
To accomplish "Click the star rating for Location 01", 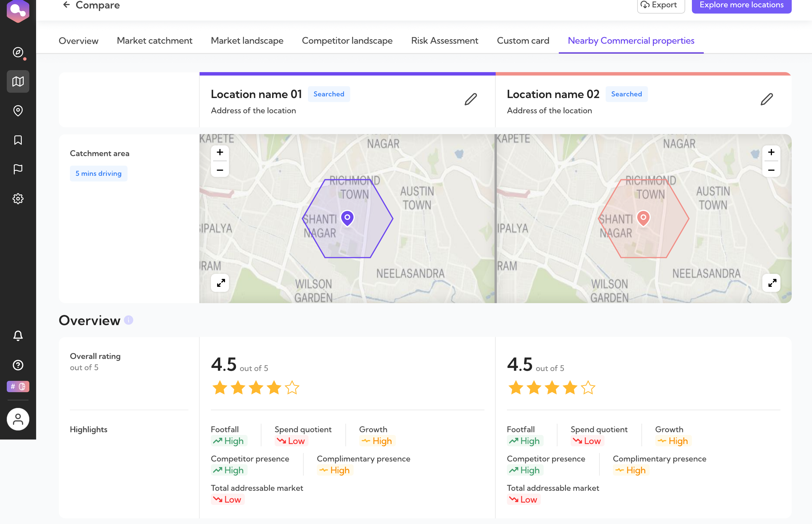I will 256,388.
